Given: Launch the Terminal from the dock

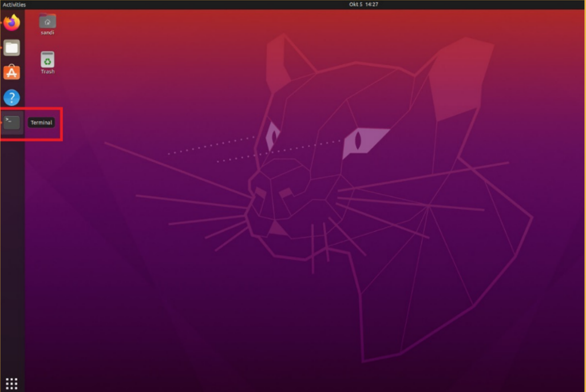Looking at the screenshot, I should [11, 122].
